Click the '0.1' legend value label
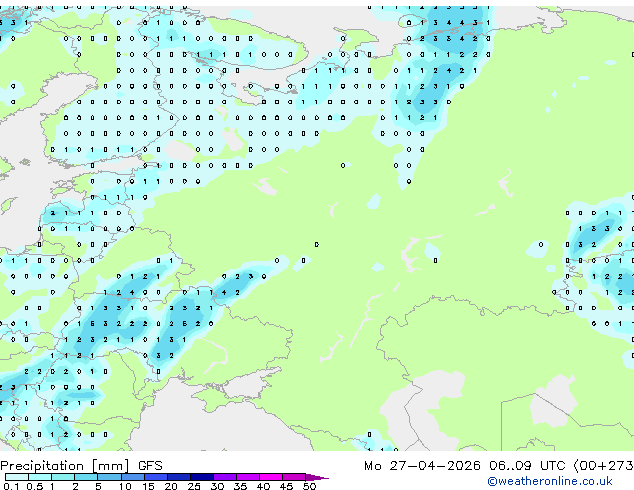Screen dimensions: 634x490 11,486
